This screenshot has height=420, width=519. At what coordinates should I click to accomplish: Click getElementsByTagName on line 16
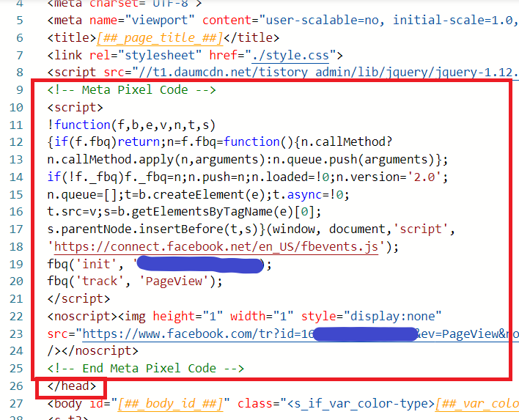pyautogui.click(x=202, y=212)
